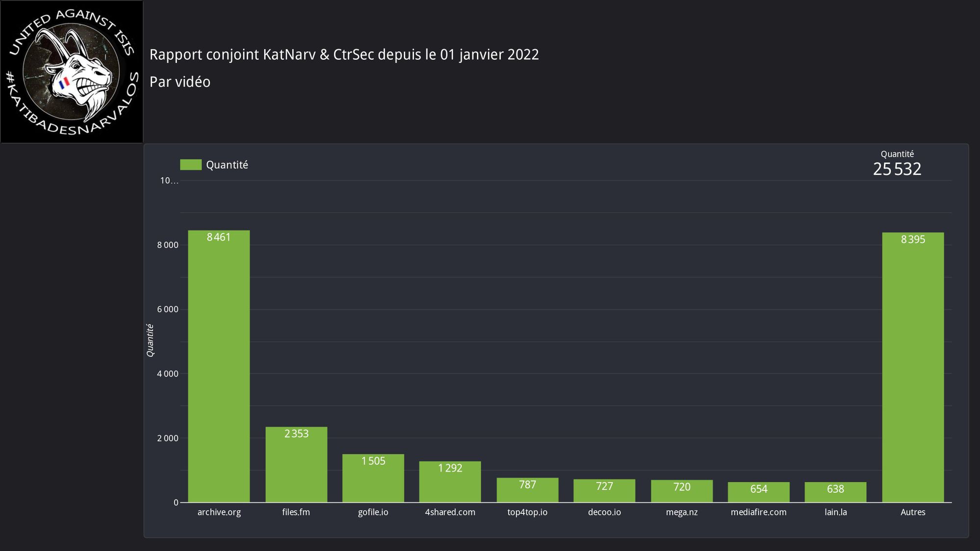Screen dimensions: 980x551
Task: Click the gofile.io axis label
Action: point(373,512)
